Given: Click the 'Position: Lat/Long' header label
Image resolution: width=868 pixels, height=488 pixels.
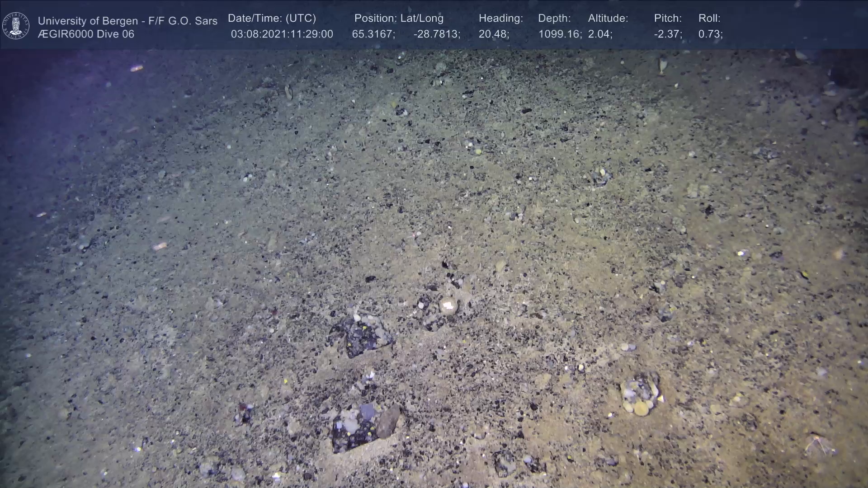Looking at the screenshot, I should [399, 19].
